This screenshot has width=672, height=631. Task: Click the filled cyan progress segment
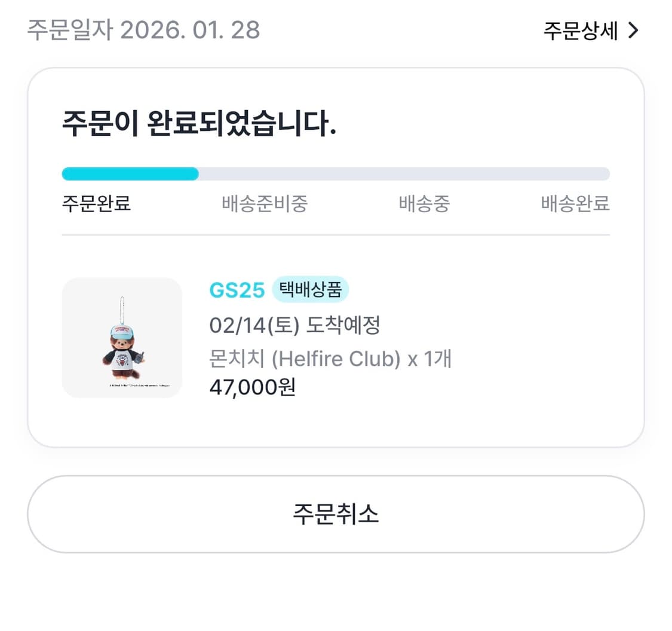[x=130, y=173]
